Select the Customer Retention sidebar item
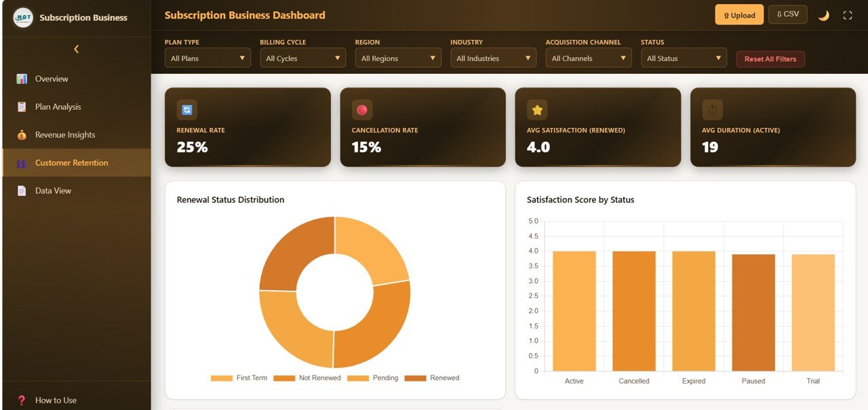 click(71, 163)
